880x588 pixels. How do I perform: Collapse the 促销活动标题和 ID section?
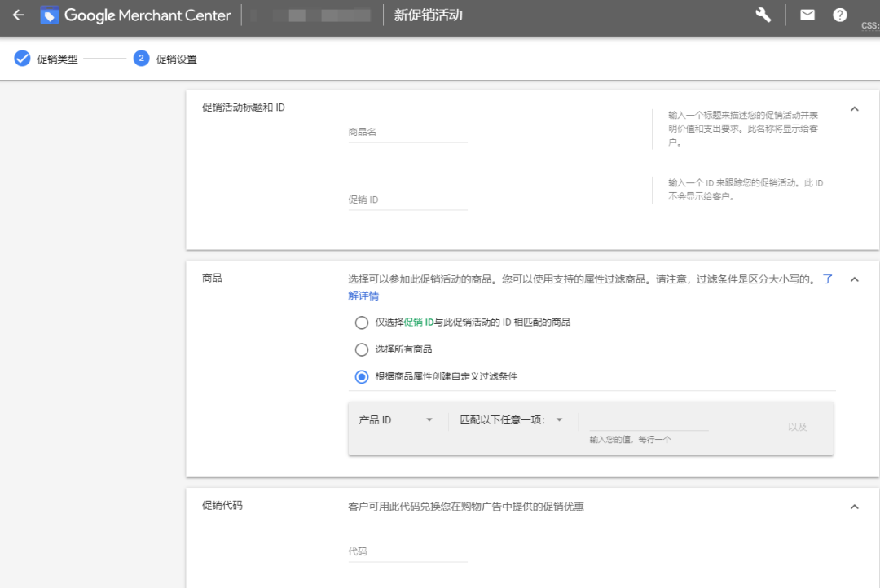[854, 108]
